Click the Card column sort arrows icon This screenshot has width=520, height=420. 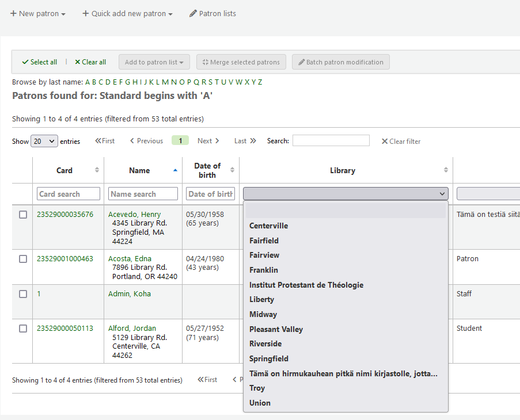pyautogui.click(x=97, y=170)
